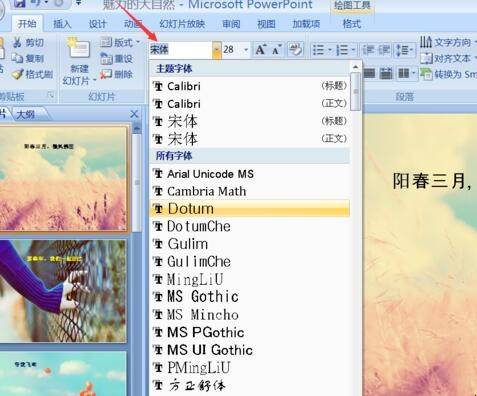Click the decrease list level icon
477x396 pixels.
pos(369,50)
